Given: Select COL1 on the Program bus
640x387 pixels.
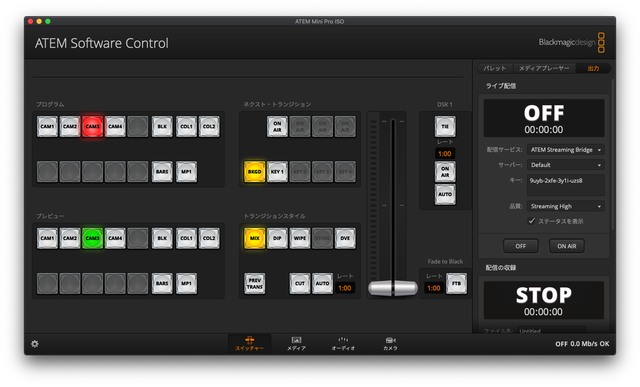Looking at the screenshot, I should pyautogui.click(x=186, y=127).
